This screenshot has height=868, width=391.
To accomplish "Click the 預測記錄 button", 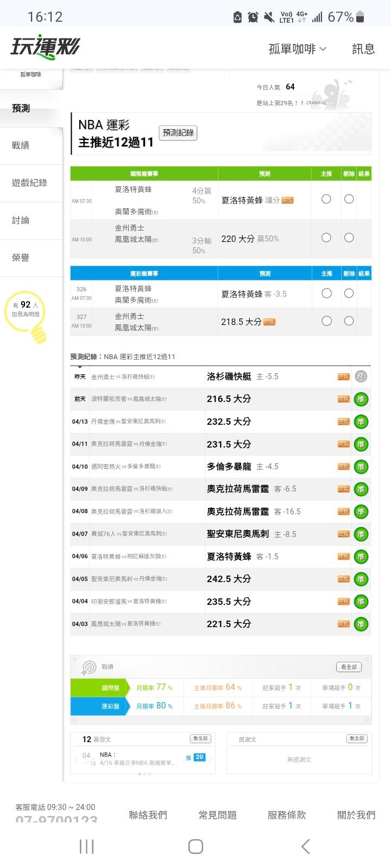I will [x=178, y=133].
